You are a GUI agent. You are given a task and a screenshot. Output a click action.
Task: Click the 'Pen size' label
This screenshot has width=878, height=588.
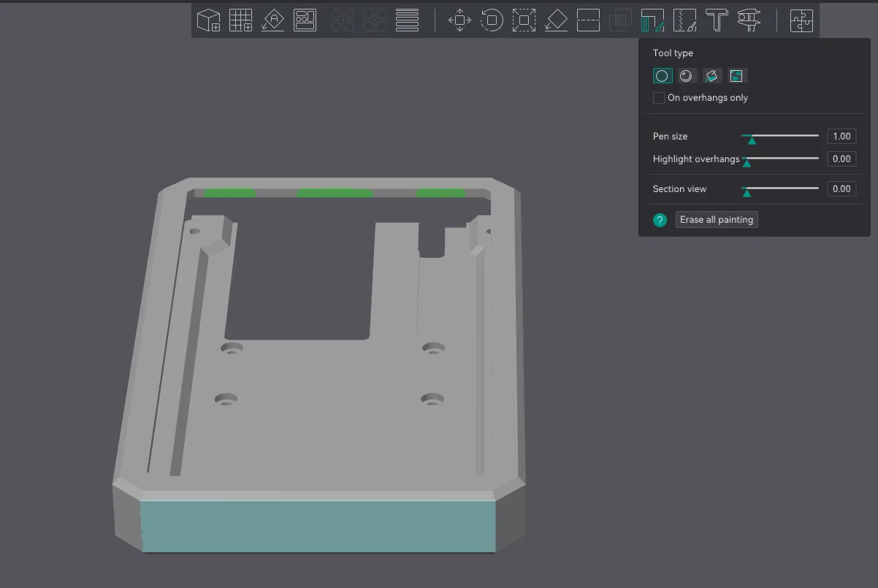670,137
